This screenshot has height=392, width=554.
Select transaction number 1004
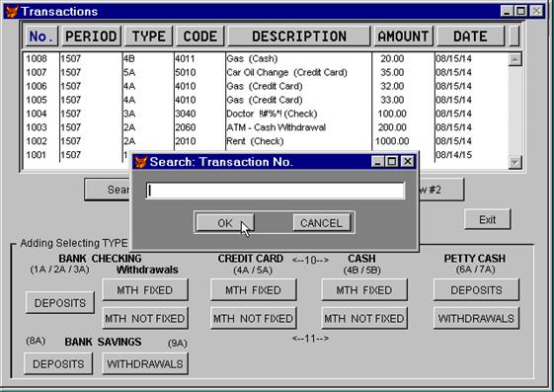coord(37,114)
